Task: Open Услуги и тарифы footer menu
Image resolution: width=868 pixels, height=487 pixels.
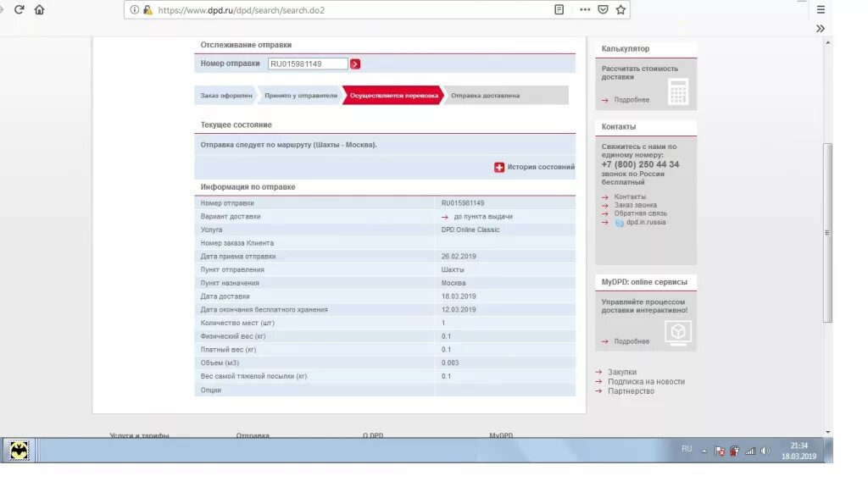Action: [139, 435]
